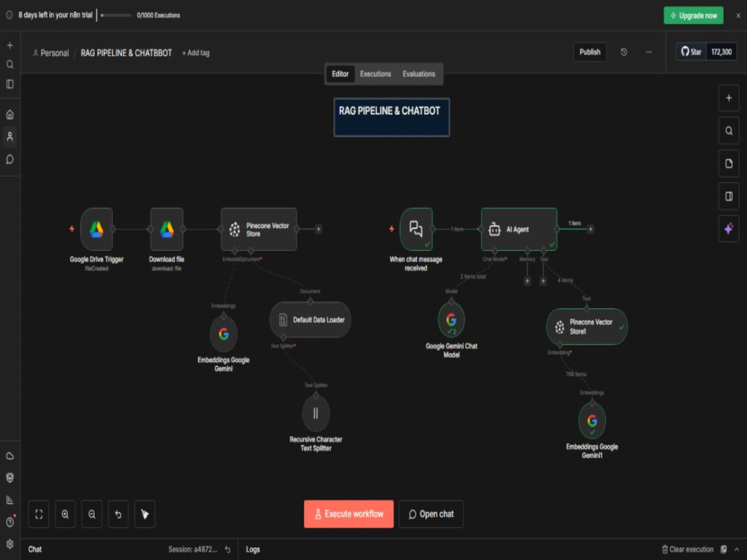Open the personal icon in left sidebar
The width and height of the screenshot is (747, 560).
tap(10, 137)
